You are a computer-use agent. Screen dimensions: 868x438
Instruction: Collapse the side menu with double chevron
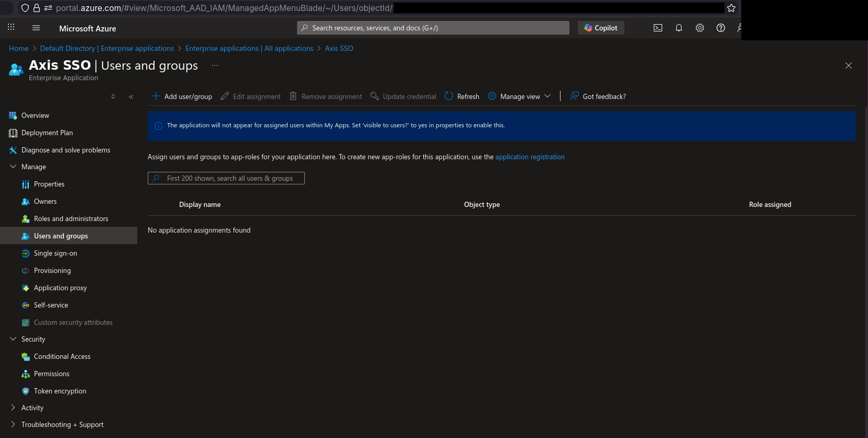click(131, 96)
